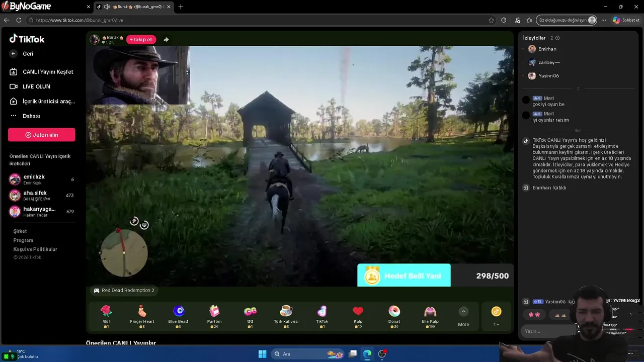644x362 pixels.
Task: Click the İzleyiciler info icon
Action: pos(557,38)
